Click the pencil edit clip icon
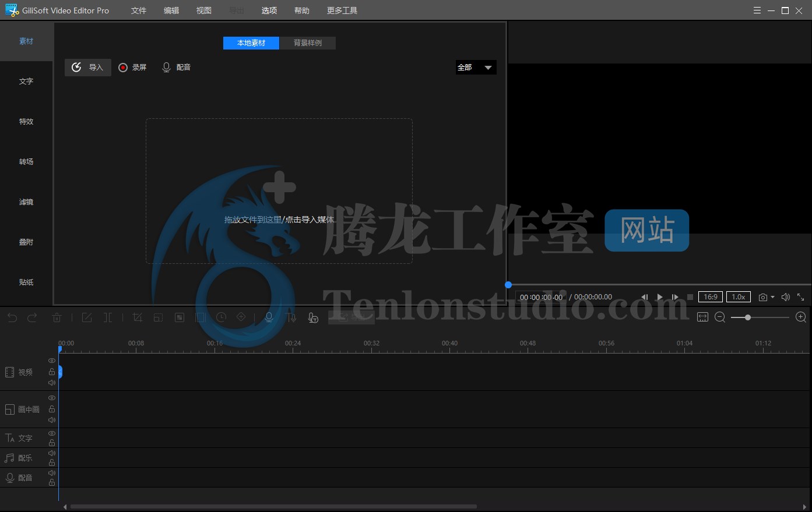Viewport: 812px width, 512px height. [x=87, y=317]
